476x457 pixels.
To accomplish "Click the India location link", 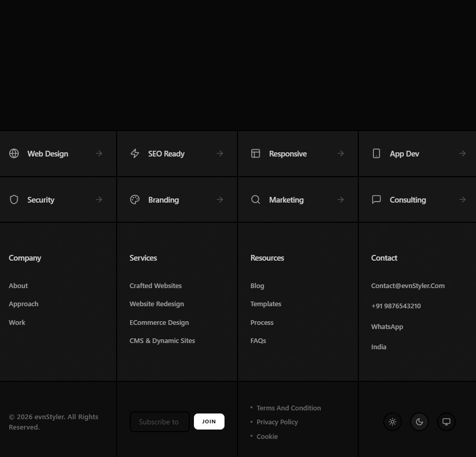I will pyautogui.click(x=379, y=347).
